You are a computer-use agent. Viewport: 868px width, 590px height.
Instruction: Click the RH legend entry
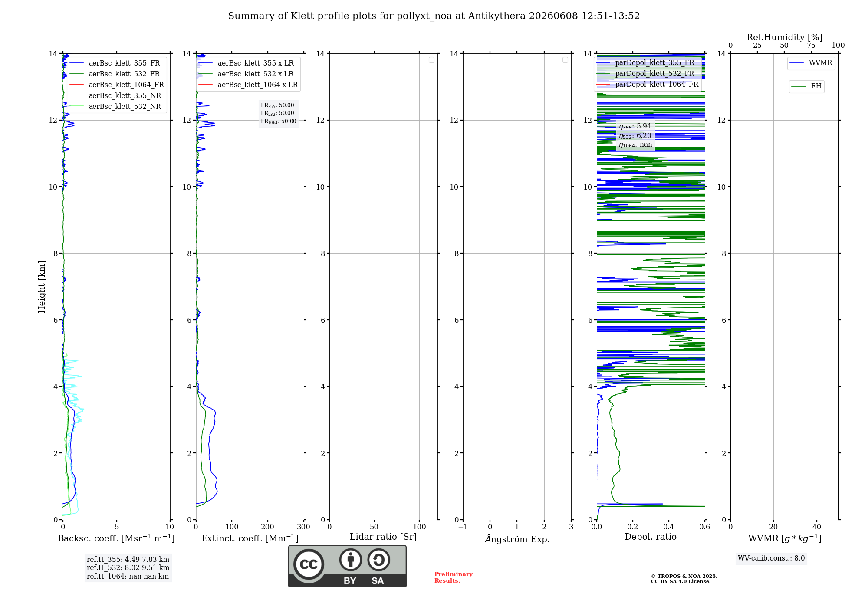806,86
